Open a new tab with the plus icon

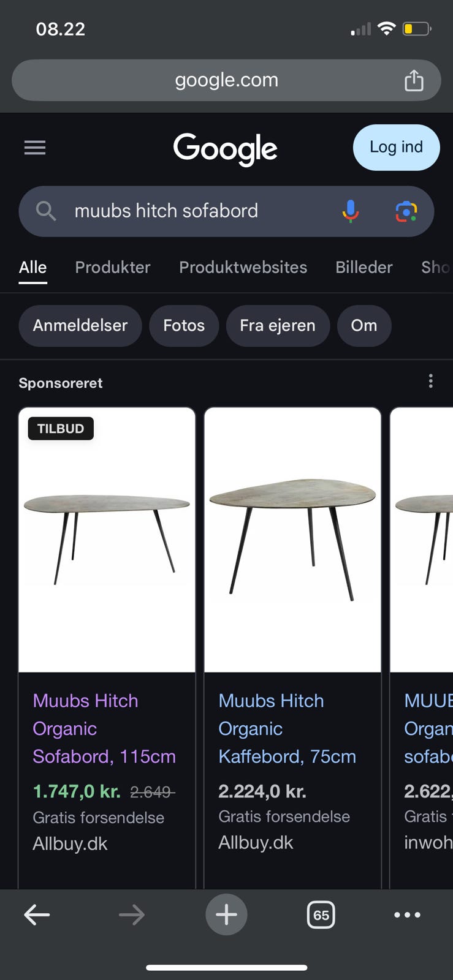coord(226,914)
